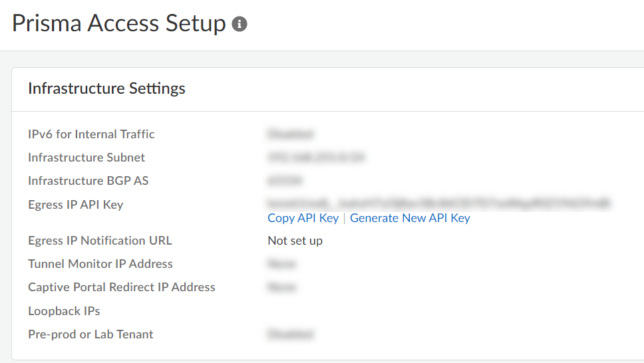644x363 pixels.
Task: Click the IPv6 for Internal Traffic label
Action: tap(91, 134)
